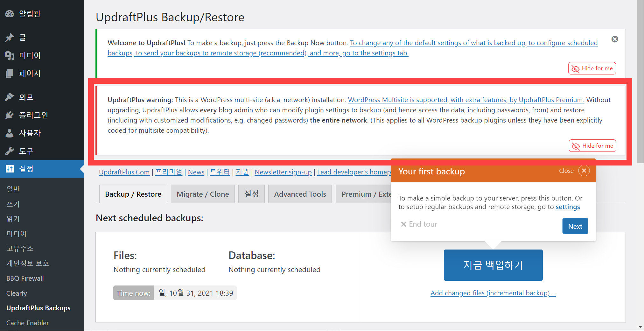The width and height of the screenshot is (644, 331).
Task: Click the 사용자 users icon
Action: [10, 133]
